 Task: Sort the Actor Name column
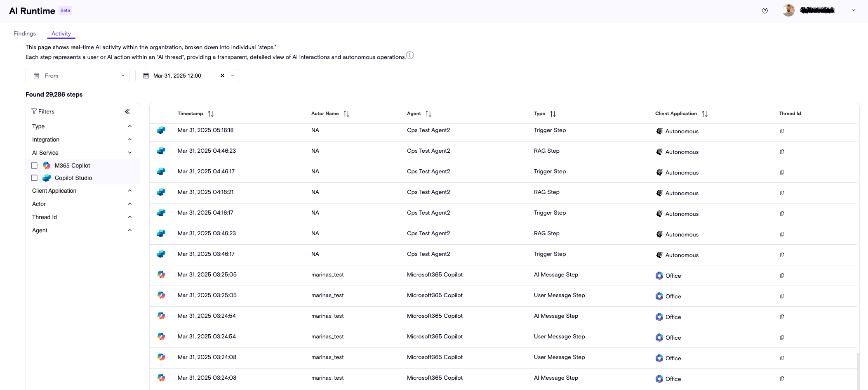tap(346, 114)
